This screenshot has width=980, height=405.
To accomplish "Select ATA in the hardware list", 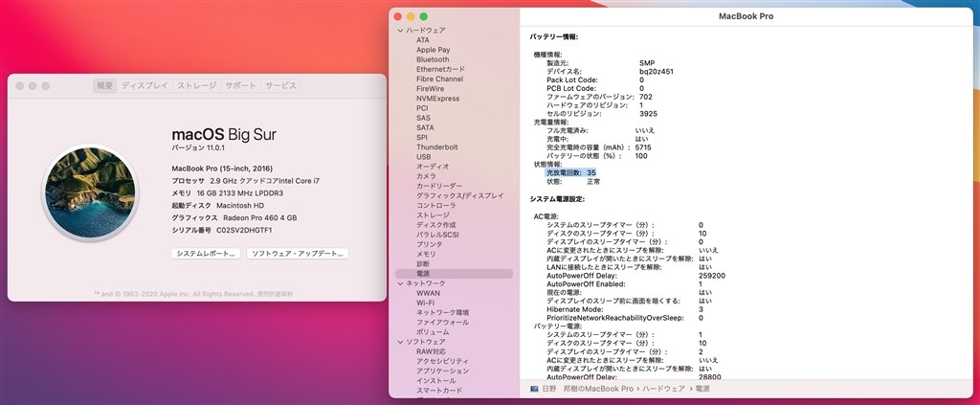I will click(423, 40).
